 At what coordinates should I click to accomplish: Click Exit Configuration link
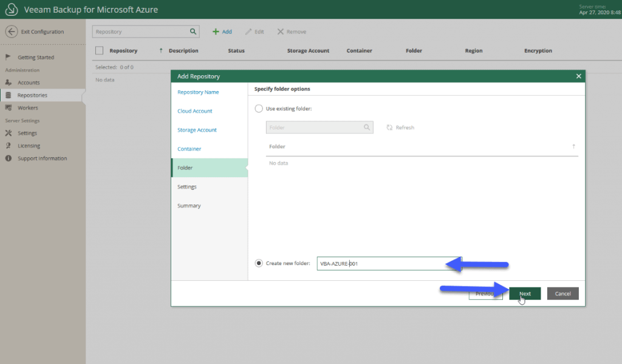coord(43,32)
